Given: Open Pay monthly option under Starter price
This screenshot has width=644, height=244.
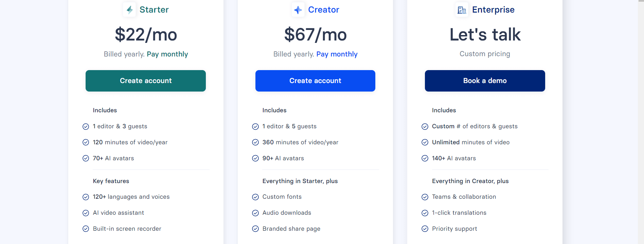Looking at the screenshot, I should point(167,54).
